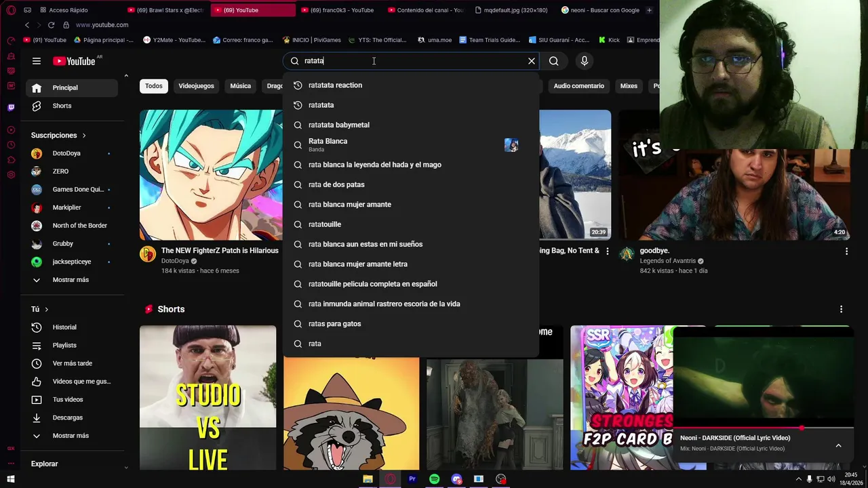The width and height of the screenshot is (868, 488).
Task: Open the FighterZ Patch video thumbnail
Action: pyautogui.click(x=211, y=175)
